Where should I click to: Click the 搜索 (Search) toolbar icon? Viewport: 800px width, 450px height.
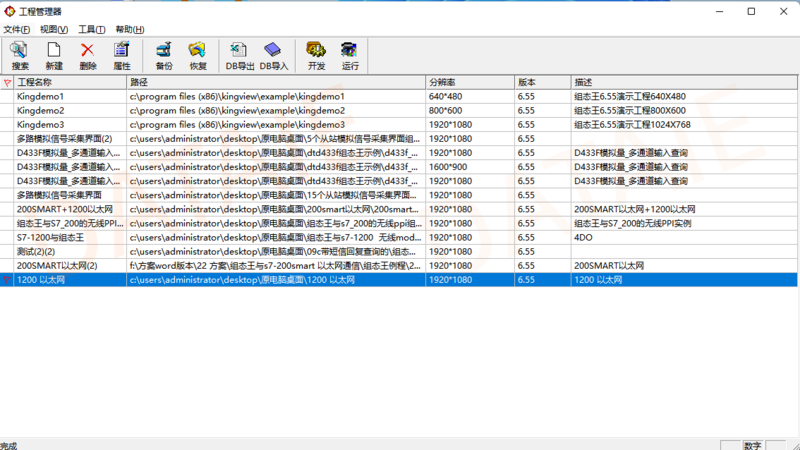[x=20, y=56]
